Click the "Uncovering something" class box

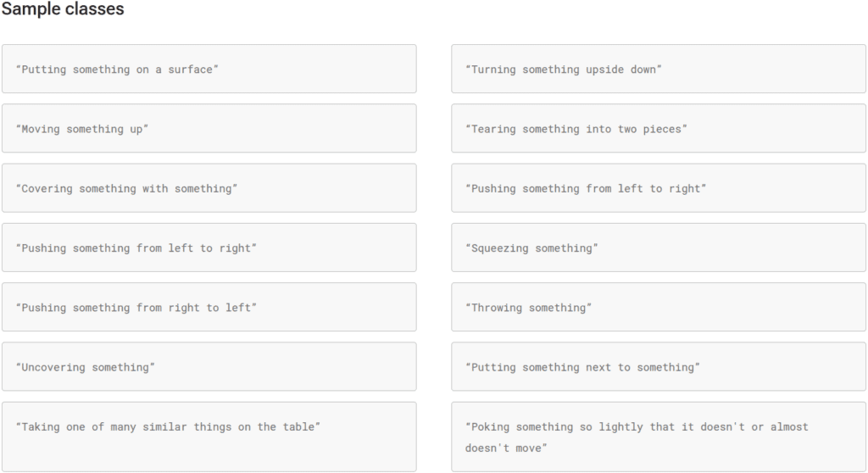(209, 367)
